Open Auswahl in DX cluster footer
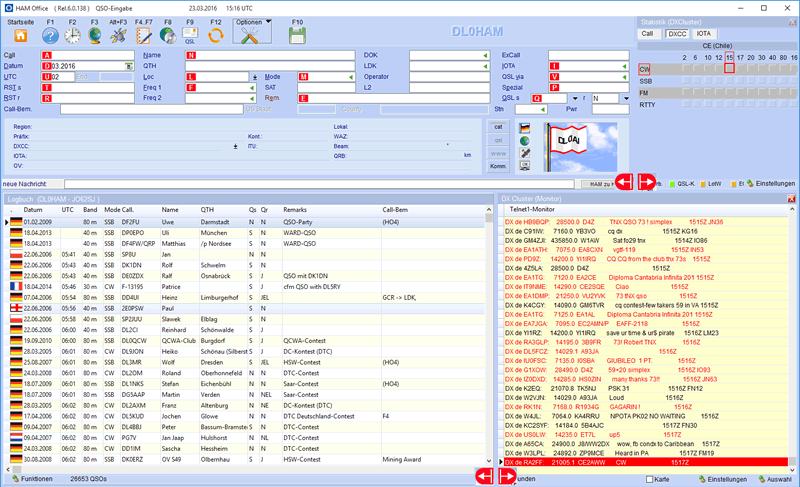800x487 pixels. click(x=775, y=479)
